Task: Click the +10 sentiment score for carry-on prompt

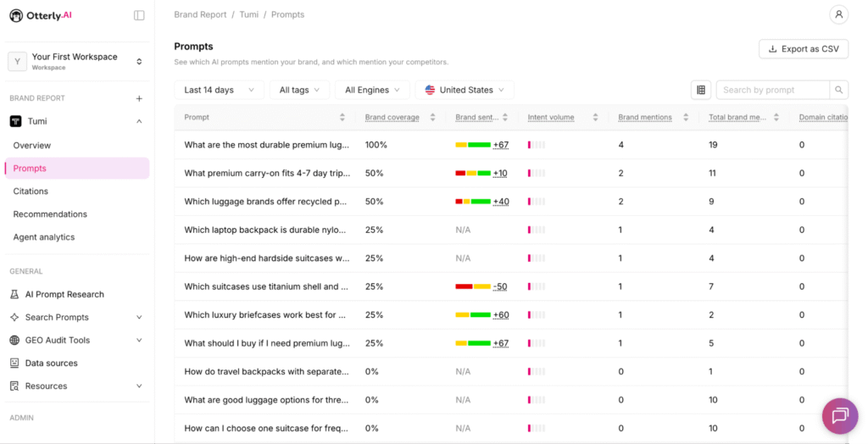Action: coord(500,174)
